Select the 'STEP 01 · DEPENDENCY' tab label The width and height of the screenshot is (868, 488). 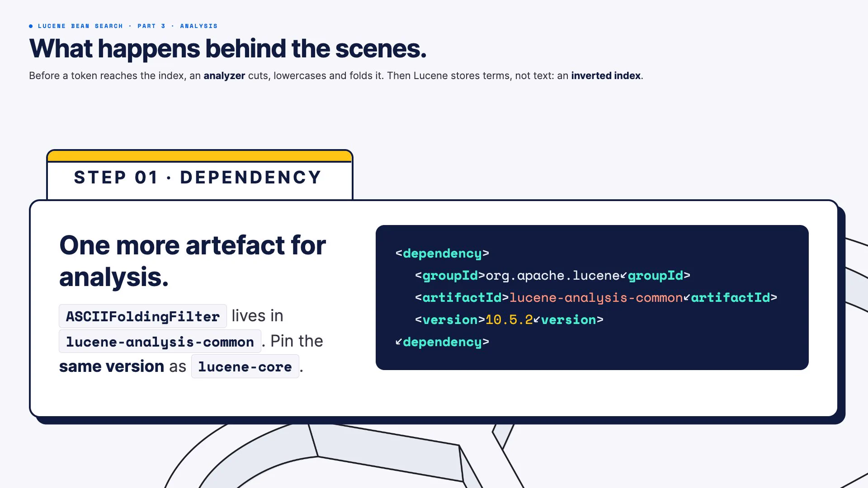coord(198,178)
